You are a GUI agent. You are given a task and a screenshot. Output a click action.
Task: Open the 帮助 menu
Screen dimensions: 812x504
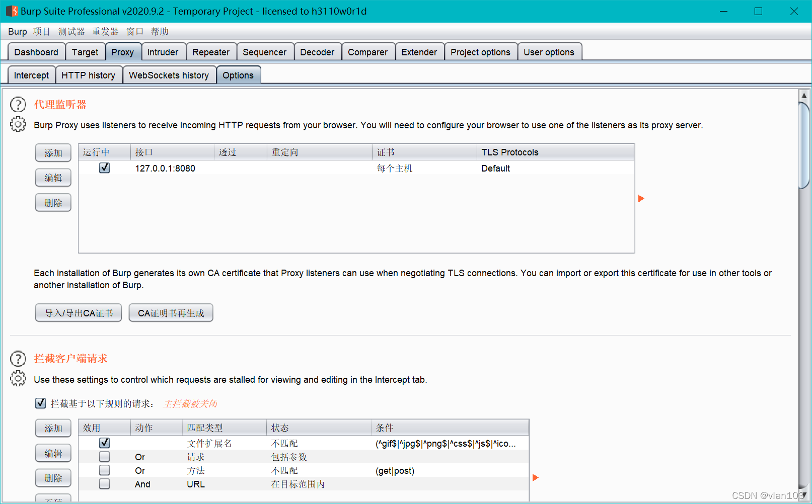160,32
